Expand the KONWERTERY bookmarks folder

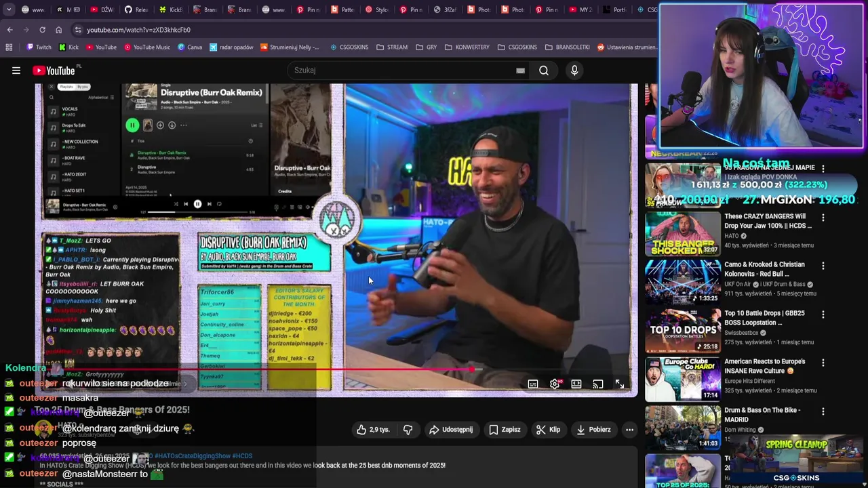point(467,47)
